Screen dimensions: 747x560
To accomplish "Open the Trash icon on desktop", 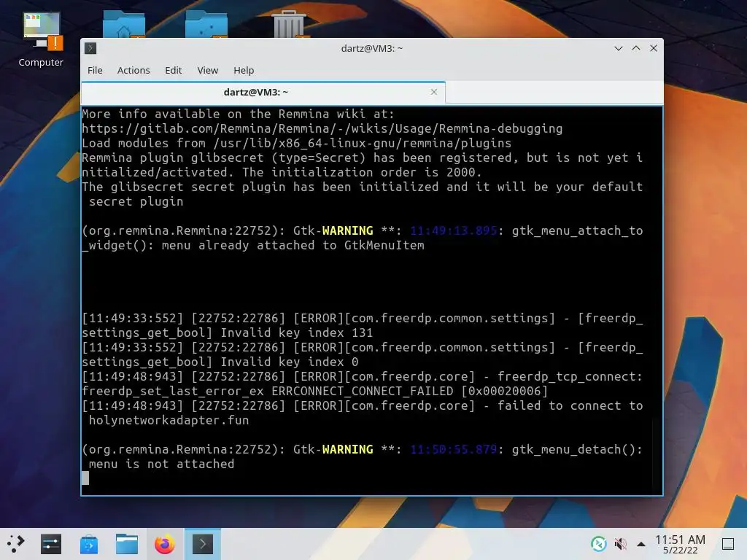I will click(289, 24).
